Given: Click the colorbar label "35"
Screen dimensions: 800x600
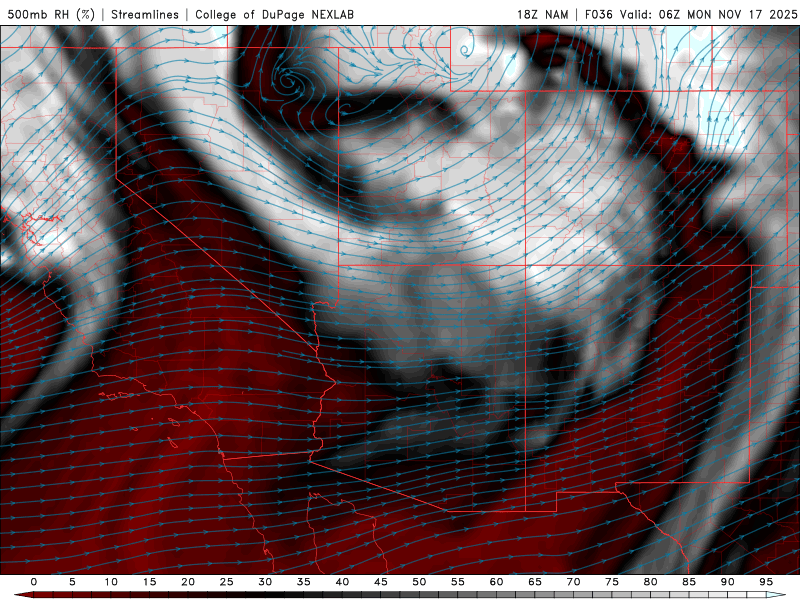Looking at the screenshot, I should 304,582.
